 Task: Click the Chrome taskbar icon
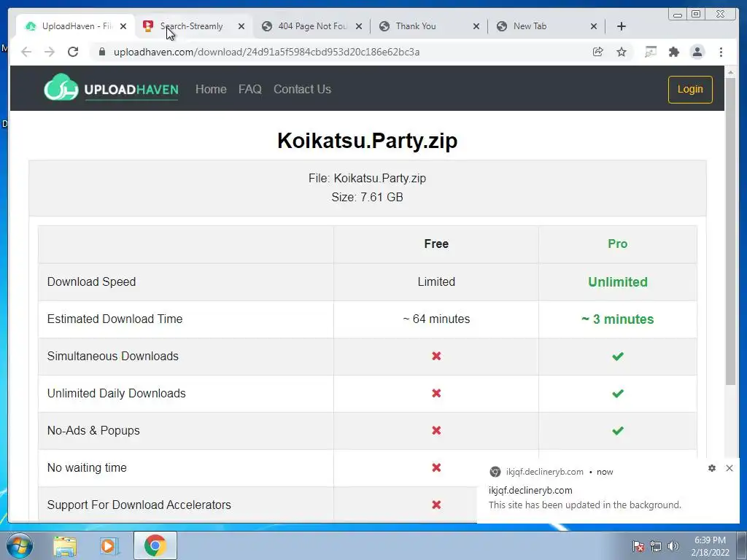click(155, 545)
